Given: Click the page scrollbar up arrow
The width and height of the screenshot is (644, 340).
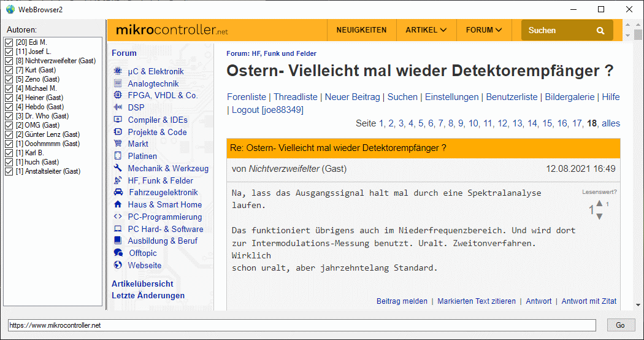Looking at the screenshot, I should tap(638, 25).
